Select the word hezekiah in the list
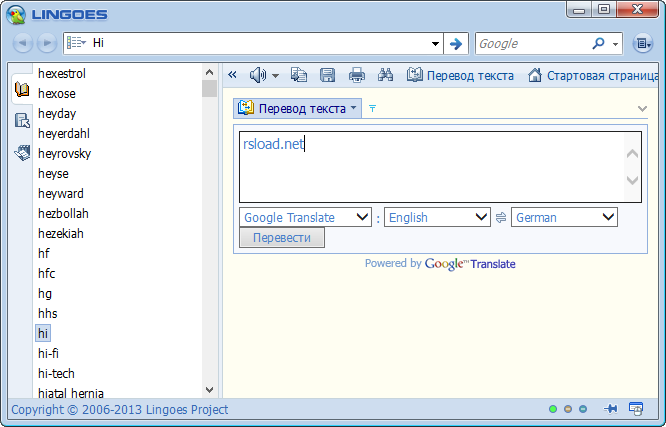Screen dimensions: 666x427 (x=61, y=233)
